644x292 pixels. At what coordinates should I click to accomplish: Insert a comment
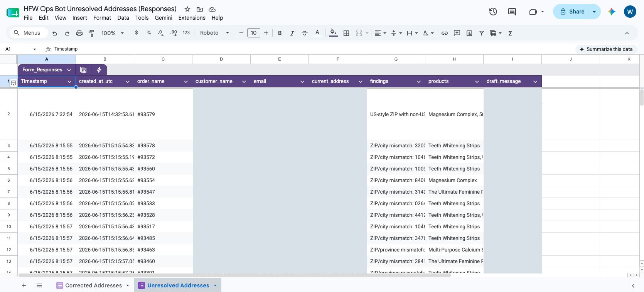click(457, 33)
